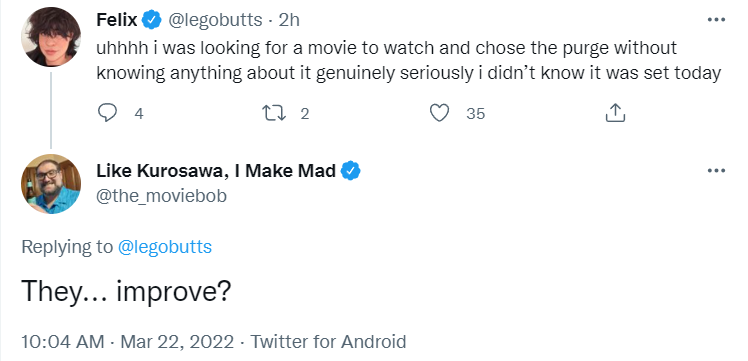Click the share upload icon
748x361 pixels.
pos(615,113)
